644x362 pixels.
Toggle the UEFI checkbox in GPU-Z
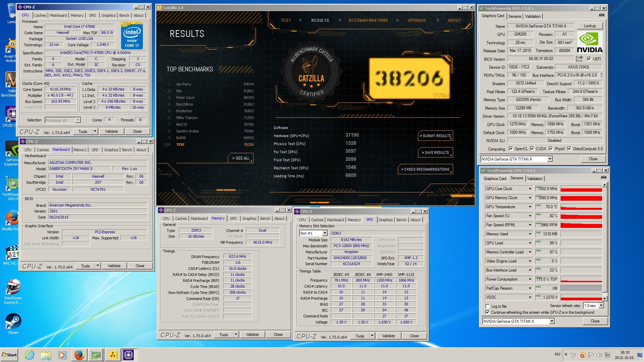click(x=589, y=59)
